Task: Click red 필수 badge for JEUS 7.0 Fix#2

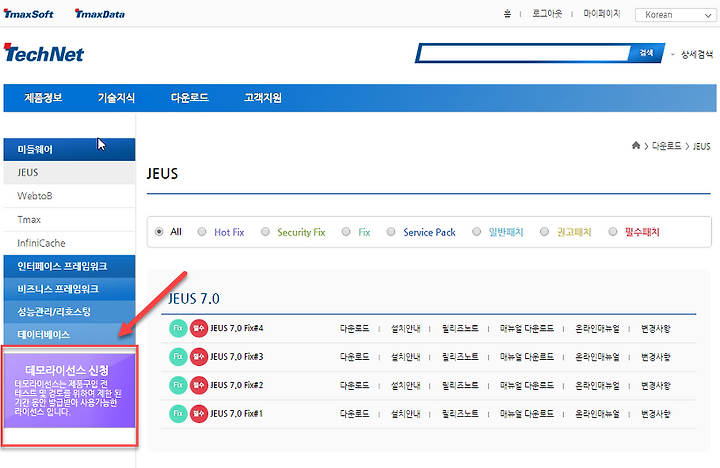Action: [x=199, y=385]
